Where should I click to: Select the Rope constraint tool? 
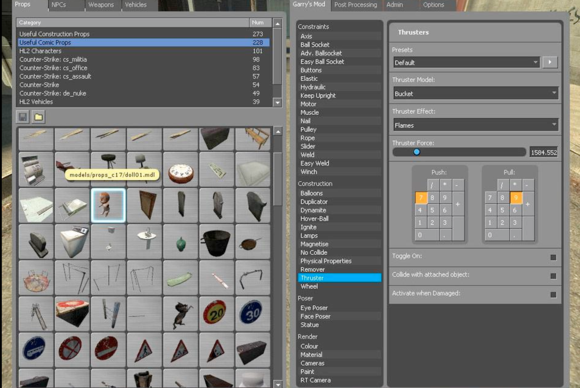coord(339,138)
